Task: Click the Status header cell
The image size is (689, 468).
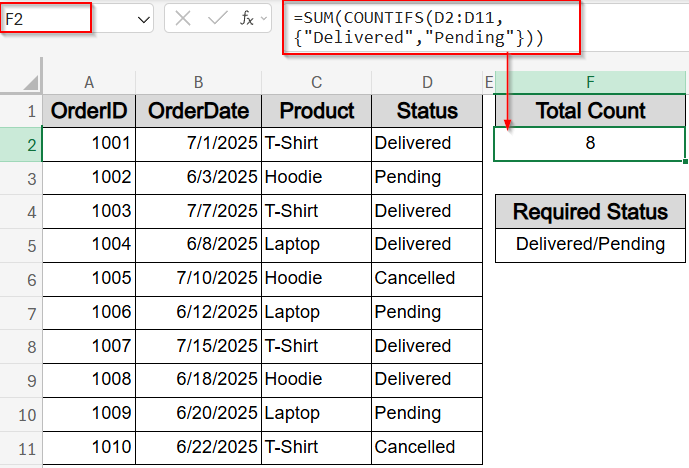Action: (427, 111)
